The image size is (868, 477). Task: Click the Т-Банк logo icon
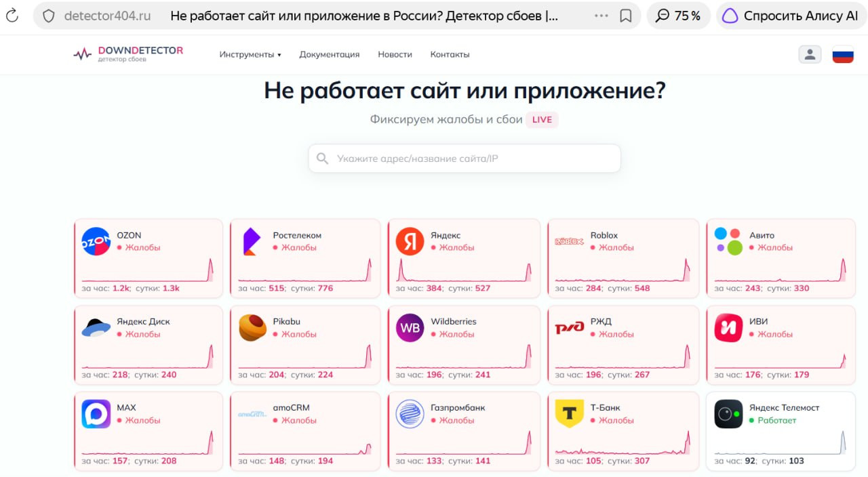click(570, 414)
